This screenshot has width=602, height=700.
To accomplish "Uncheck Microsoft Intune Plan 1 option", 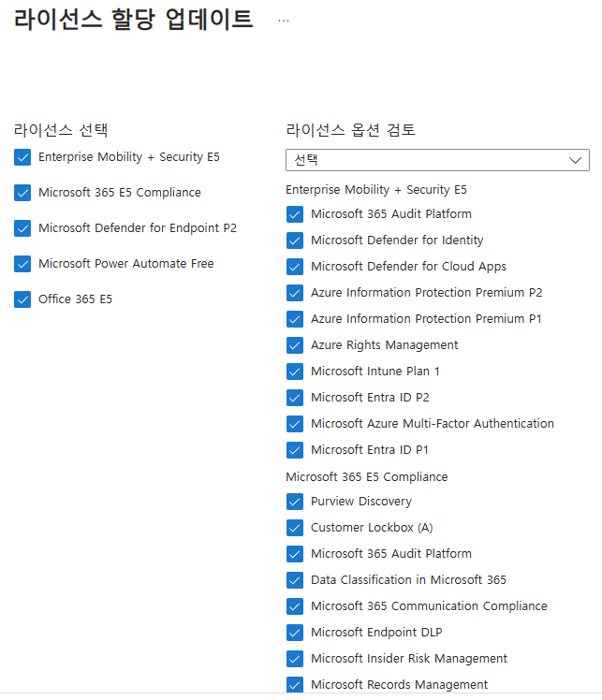I will (x=295, y=372).
